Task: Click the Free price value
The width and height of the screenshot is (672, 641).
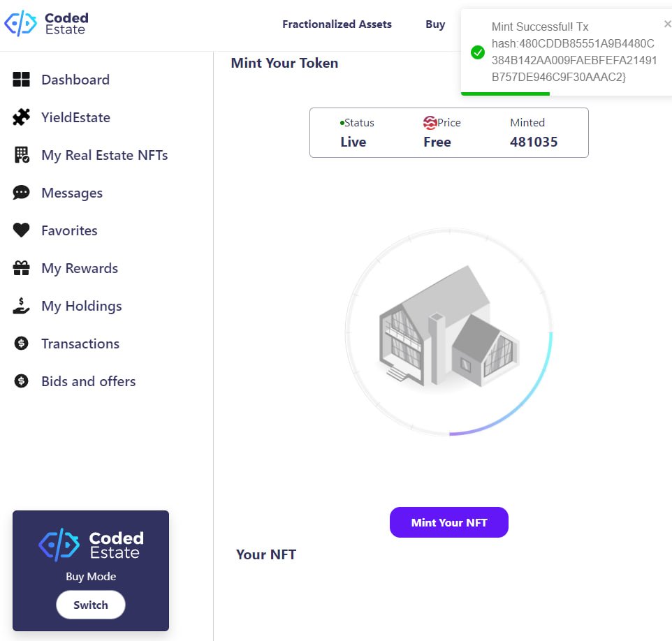Action: coord(437,142)
